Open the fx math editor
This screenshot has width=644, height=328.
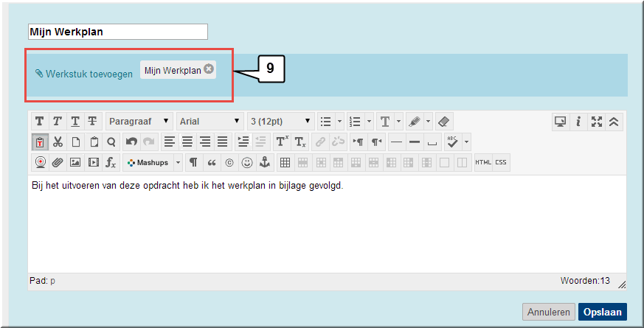[111, 163]
